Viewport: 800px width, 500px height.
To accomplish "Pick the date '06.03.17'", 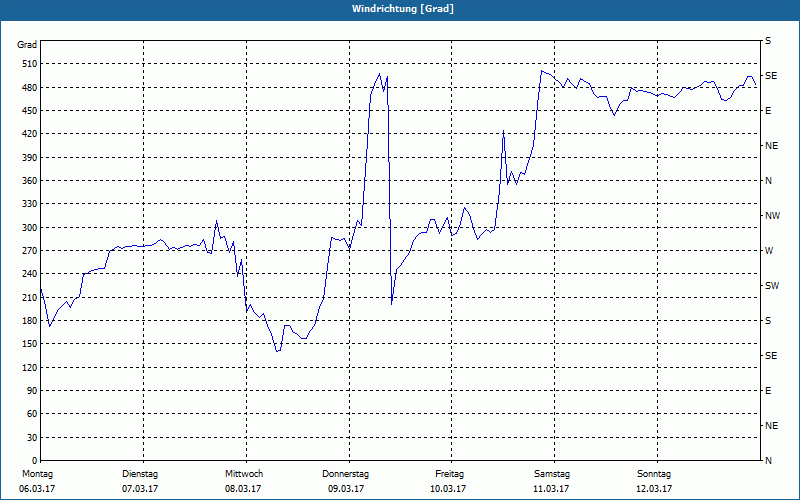I will coord(37,489).
